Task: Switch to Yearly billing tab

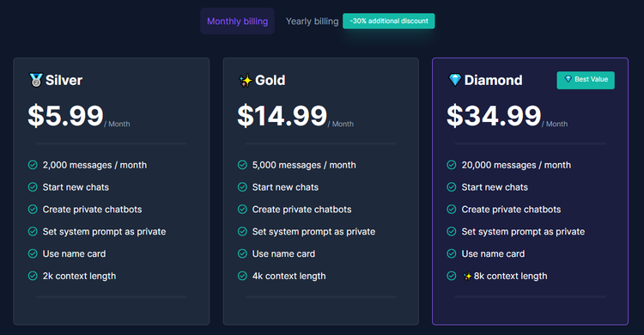Action: [x=312, y=21]
